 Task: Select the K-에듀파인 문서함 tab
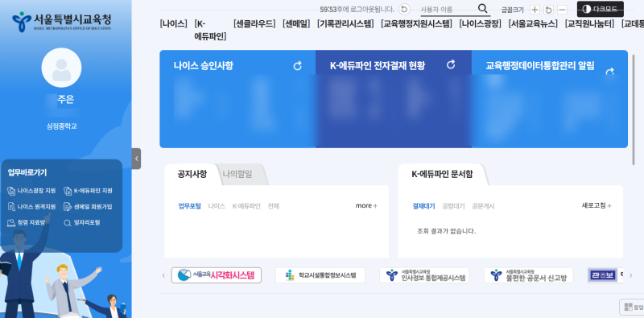(x=442, y=174)
